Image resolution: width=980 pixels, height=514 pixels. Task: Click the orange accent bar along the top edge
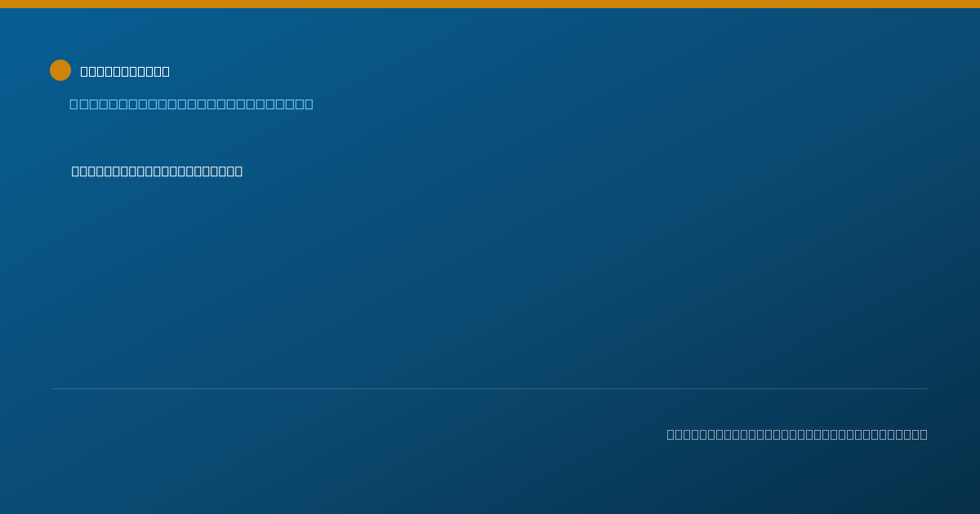(x=490, y=4)
